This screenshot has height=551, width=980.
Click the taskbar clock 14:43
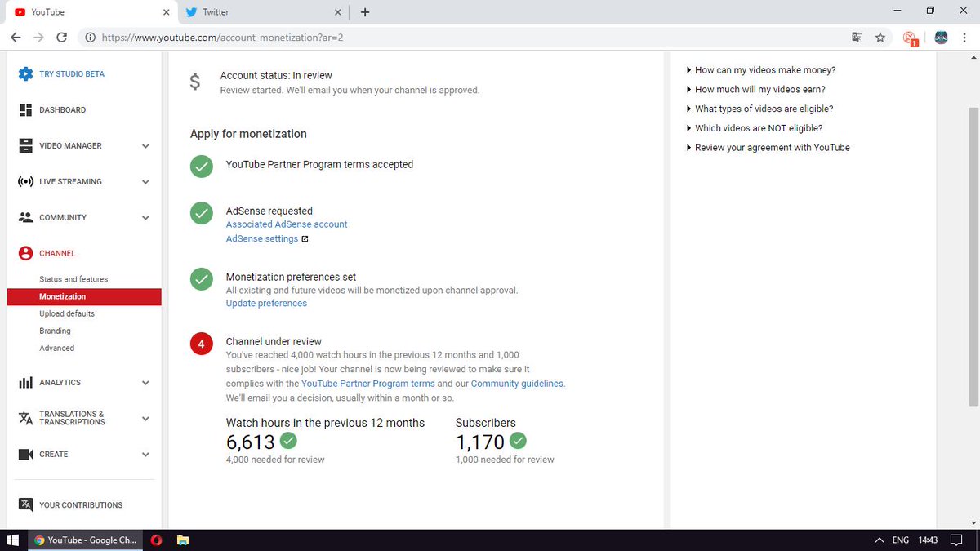pos(928,540)
